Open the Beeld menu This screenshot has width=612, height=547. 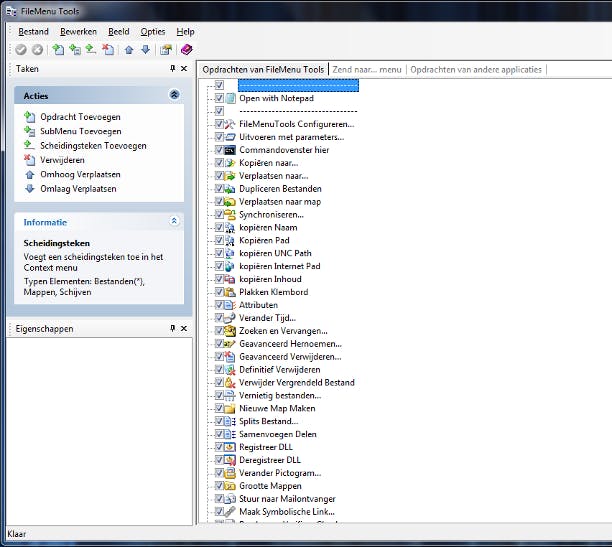[x=119, y=32]
